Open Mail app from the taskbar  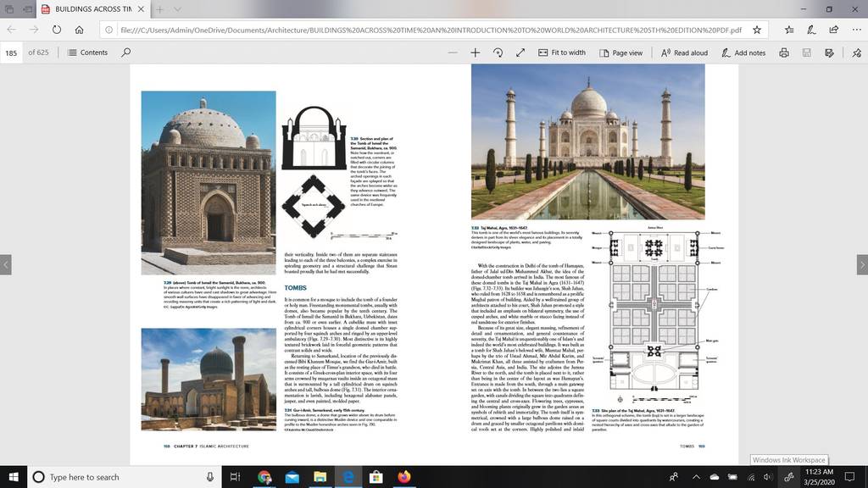pos(292,477)
